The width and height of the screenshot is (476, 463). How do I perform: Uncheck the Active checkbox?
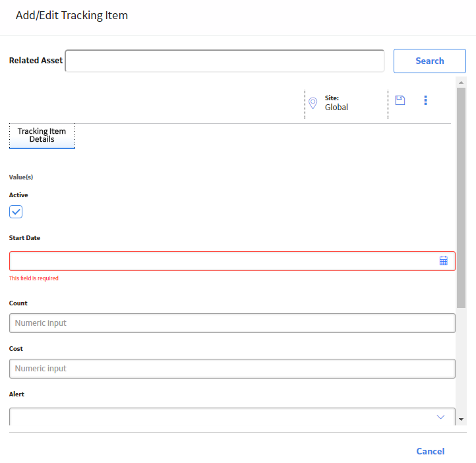[16, 212]
